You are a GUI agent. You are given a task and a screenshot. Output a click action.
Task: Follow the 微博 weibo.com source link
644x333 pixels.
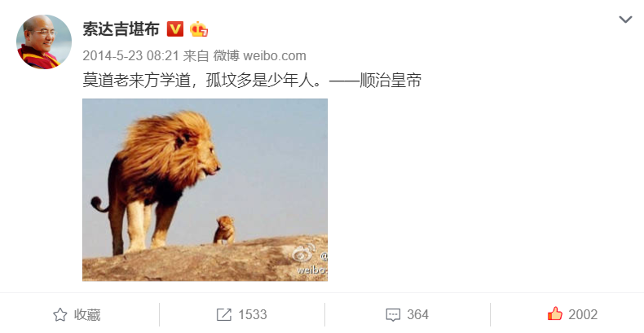click(x=259, y=56)
